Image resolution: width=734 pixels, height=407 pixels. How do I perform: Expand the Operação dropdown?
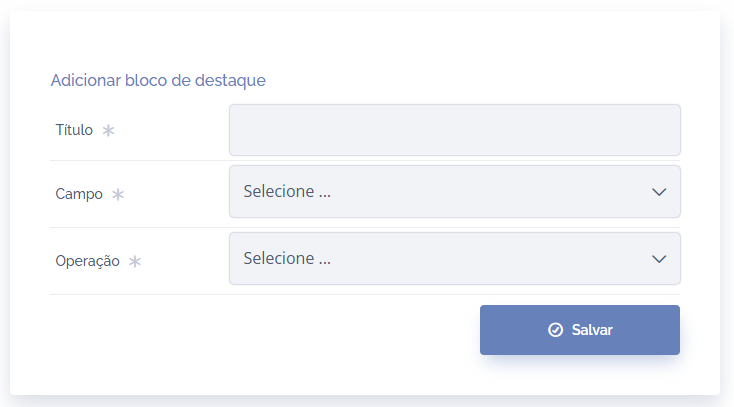click(454, 258)
